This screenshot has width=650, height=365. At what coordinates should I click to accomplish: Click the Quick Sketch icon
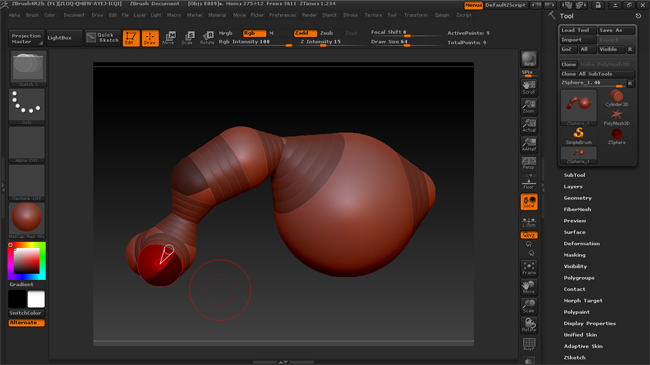click(103, 38)
